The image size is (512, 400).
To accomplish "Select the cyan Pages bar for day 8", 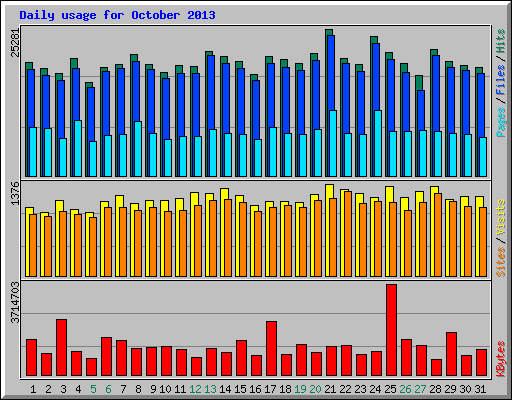I will (138, 149).
